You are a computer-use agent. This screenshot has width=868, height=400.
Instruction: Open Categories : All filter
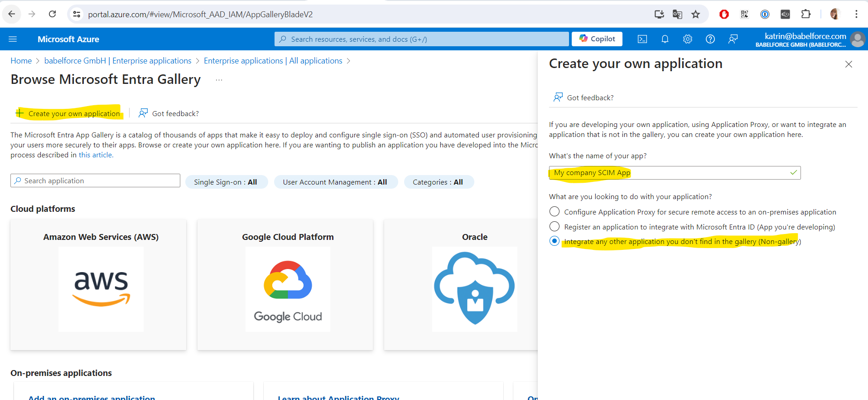point(439,182)
